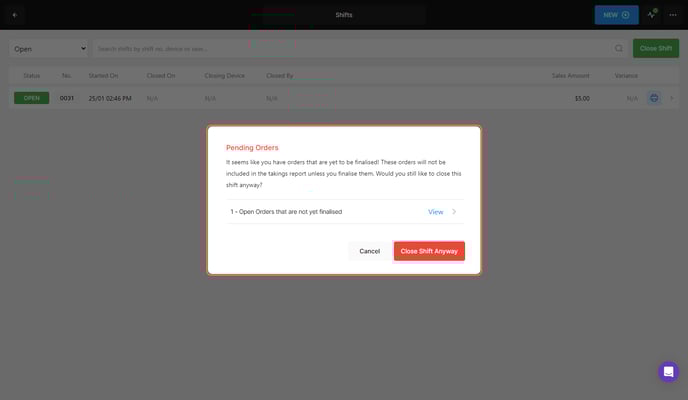
Task: Cancel the Pending Orders dialog
Action: click(369, 251)
